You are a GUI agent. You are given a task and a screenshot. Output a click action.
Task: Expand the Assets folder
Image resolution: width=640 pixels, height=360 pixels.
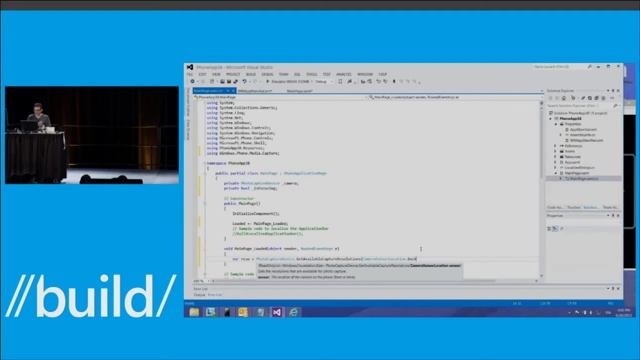tap(555, 151)
